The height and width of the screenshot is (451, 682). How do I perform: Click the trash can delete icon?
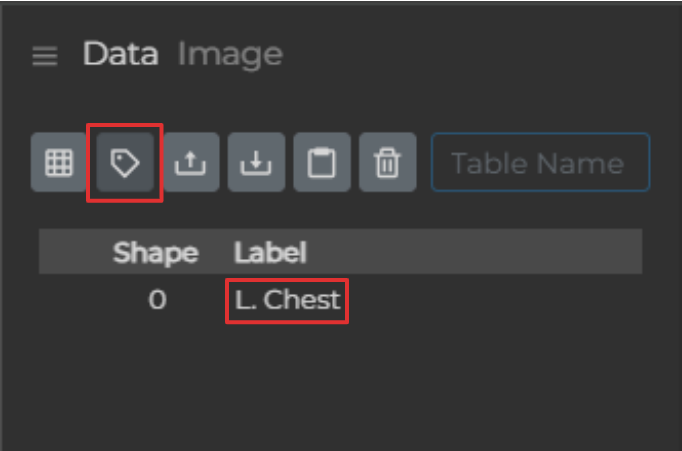[x=387, y=163]
